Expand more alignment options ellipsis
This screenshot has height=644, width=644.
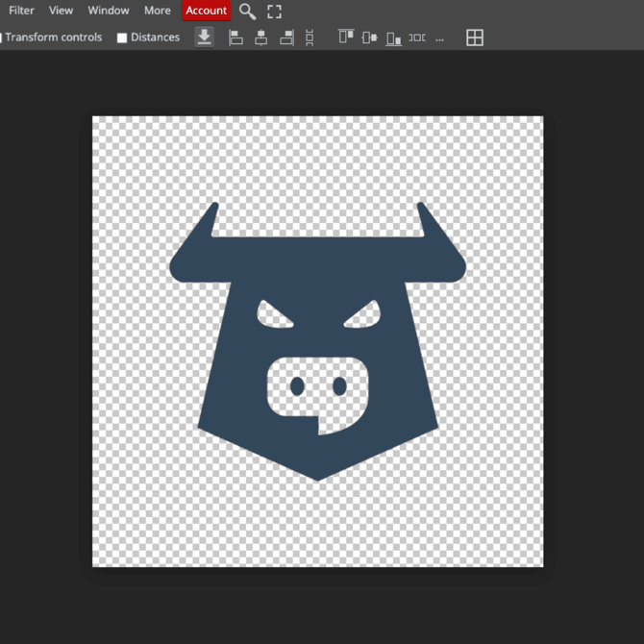(440, 38)
